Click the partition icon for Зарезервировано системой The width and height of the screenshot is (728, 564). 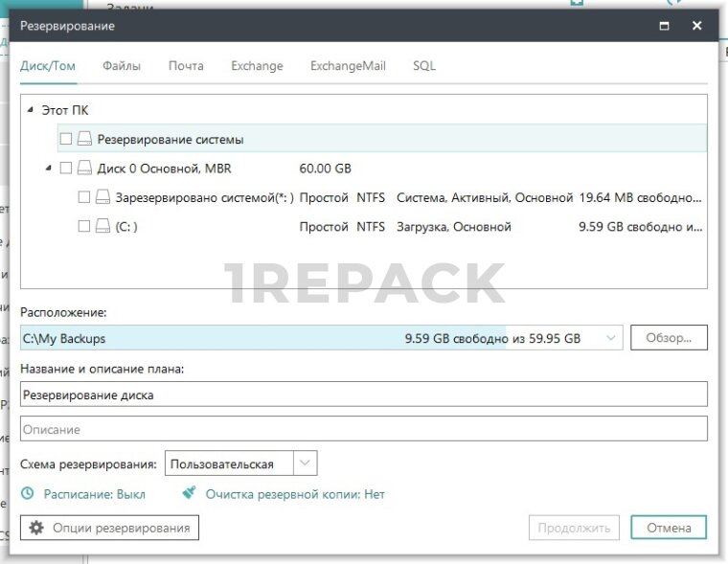tap(102, 198)
